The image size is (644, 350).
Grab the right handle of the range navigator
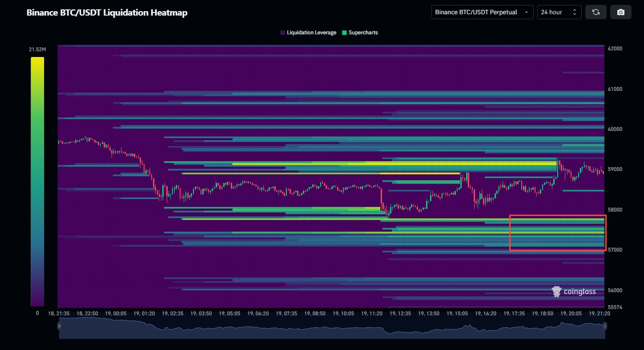pyautogui.click(x=605, y=326)
